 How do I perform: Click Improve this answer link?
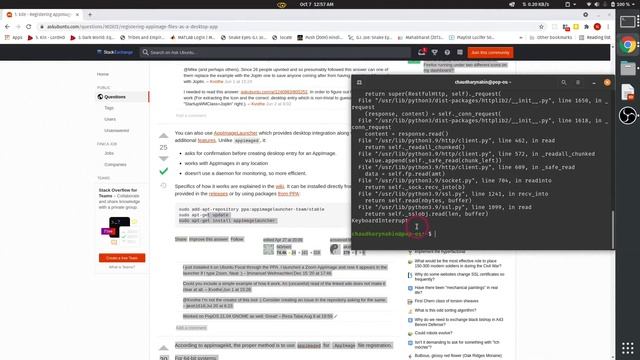tap(209, 239)
